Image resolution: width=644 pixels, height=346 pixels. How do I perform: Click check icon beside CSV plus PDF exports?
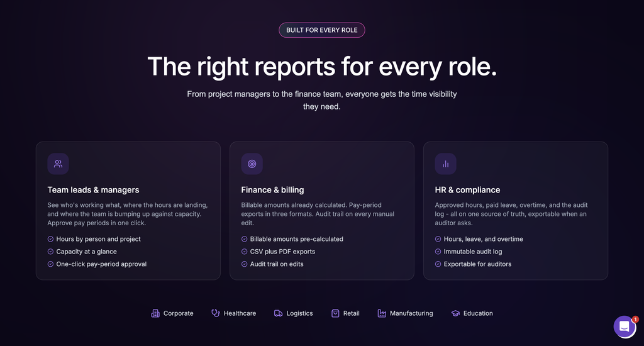tap(245, 252)
